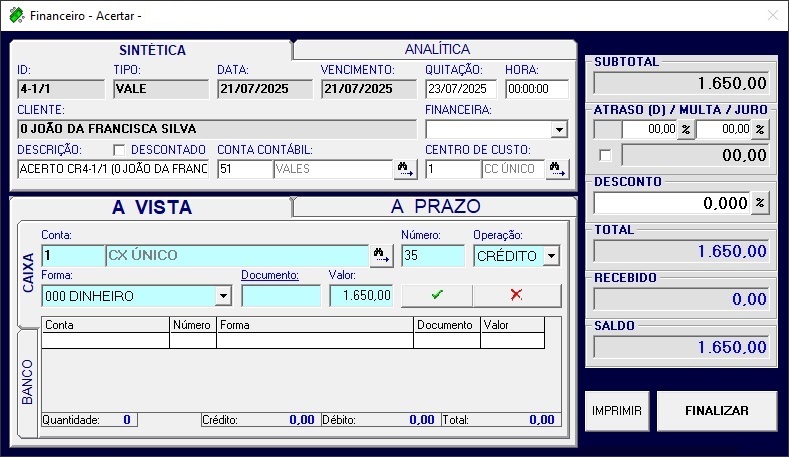Image resolution: width=789 pixels, height=457 pixels.
Task: Click the CC ÚNICO cost center name
Action: pos(513,169)
